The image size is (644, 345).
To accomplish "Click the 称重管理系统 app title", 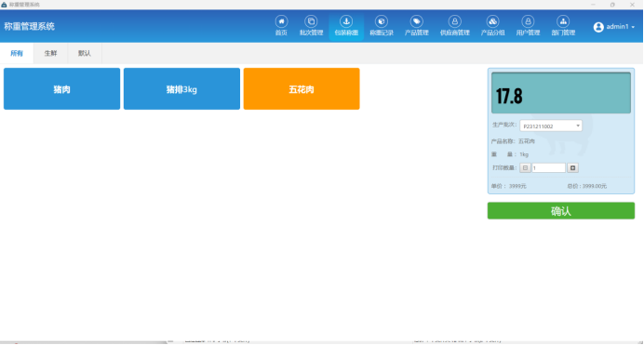I will click(x=29, y=27).
